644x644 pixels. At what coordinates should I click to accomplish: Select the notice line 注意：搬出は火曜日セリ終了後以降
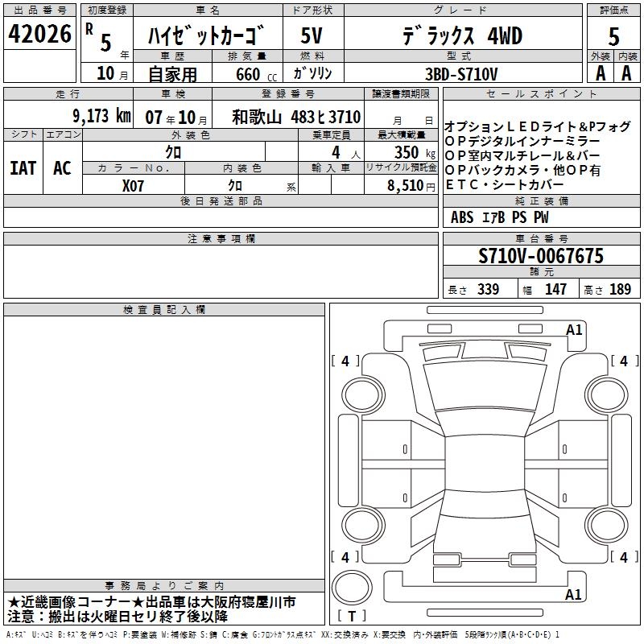point(118,616)
